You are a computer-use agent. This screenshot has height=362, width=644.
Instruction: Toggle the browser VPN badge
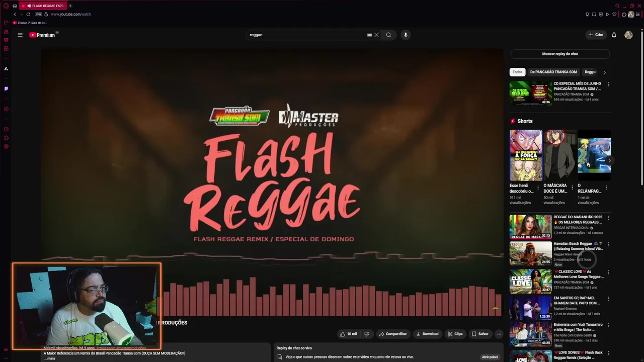[38, 14]
